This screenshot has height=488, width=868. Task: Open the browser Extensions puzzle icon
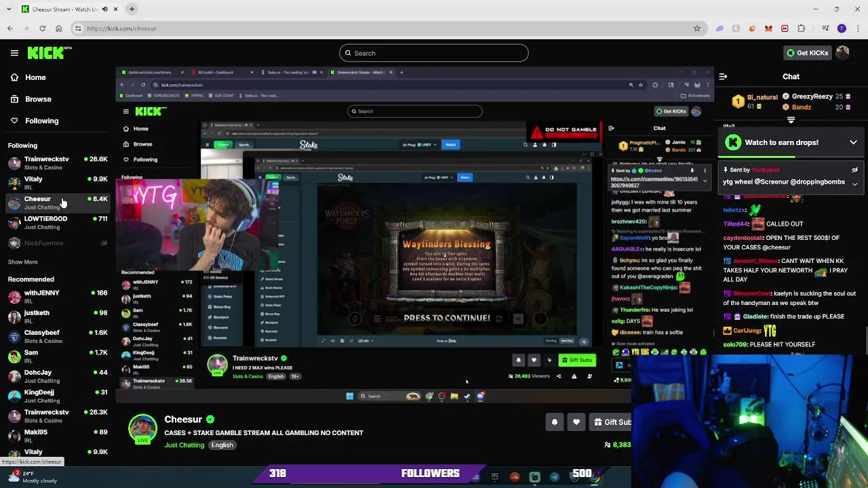point(801,28)
